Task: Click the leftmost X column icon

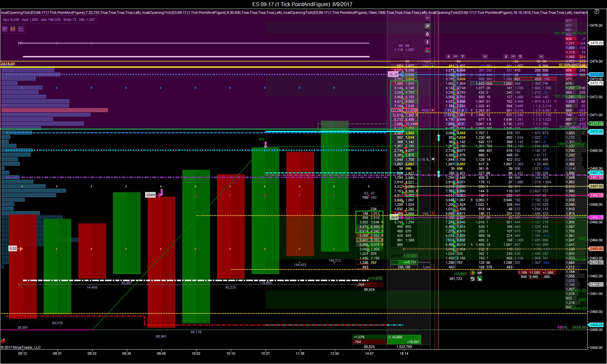Action: point(456,56)
